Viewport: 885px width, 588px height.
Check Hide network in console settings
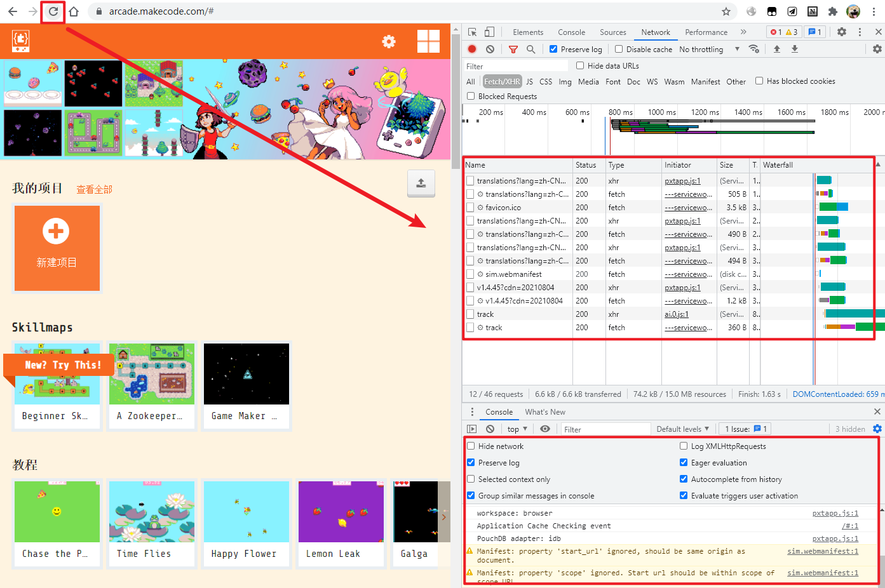click(x=471, y=446)
